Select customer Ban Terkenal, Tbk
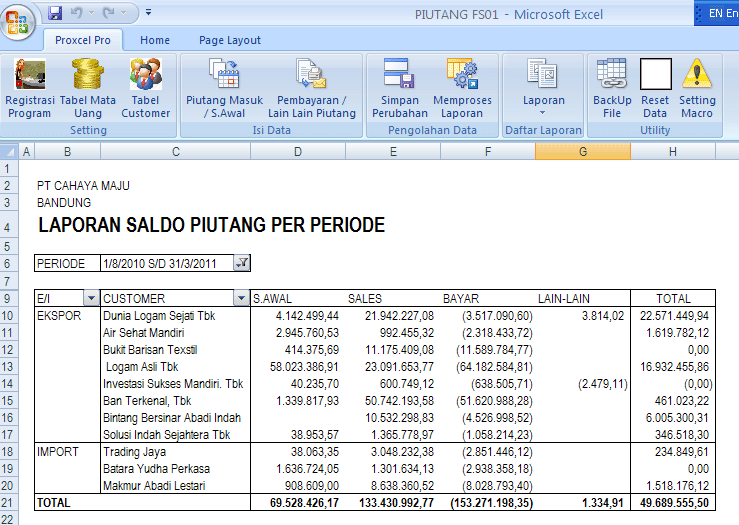This screenshot has width=739, height=525. click(147, 401)
